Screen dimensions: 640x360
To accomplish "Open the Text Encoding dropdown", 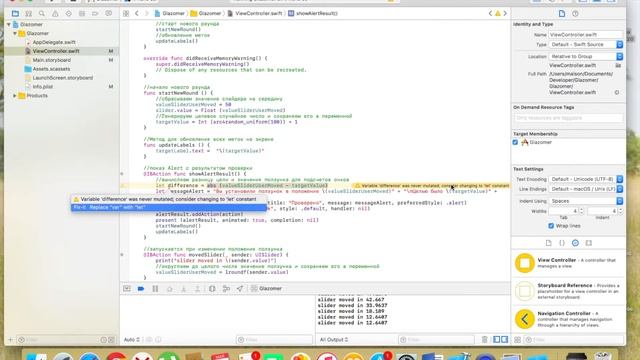I will point(585,179).
